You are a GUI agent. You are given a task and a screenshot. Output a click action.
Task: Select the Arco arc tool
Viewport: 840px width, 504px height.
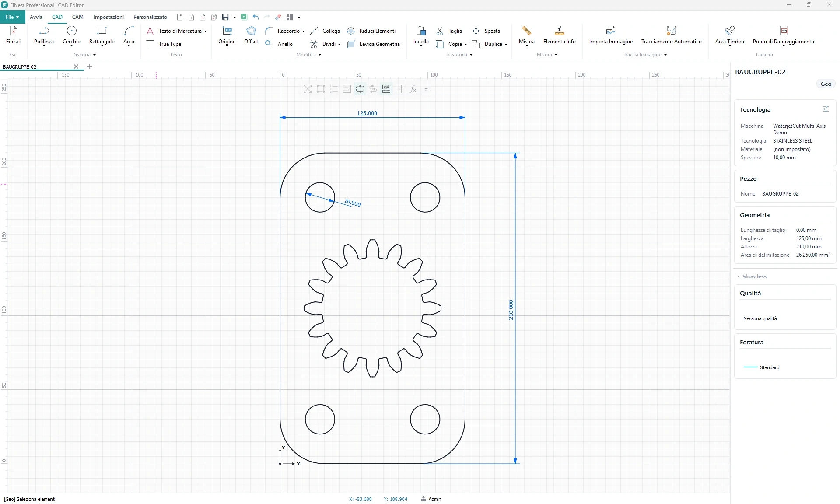tap(129, 35)
